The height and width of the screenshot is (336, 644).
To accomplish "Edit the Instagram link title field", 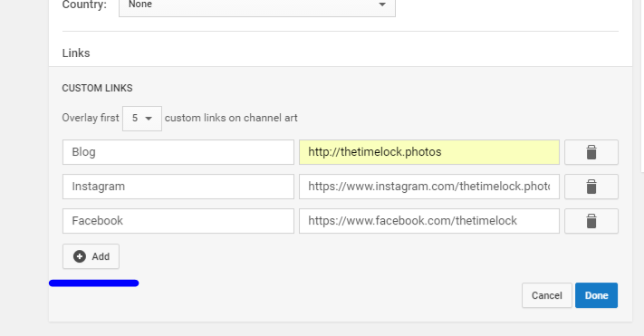I will 178,187.
